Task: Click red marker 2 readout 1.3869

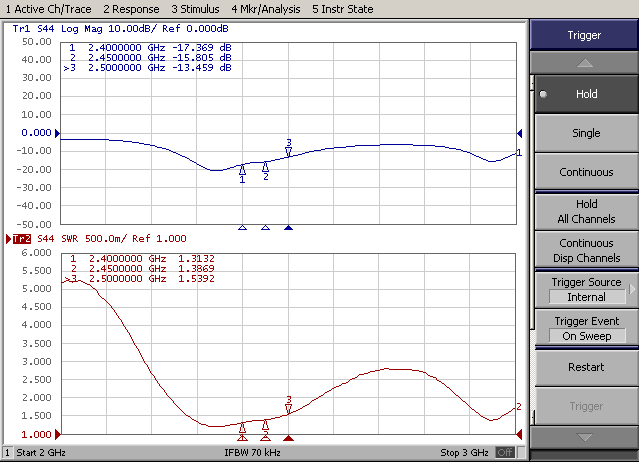Action: [x=196, y=268]
